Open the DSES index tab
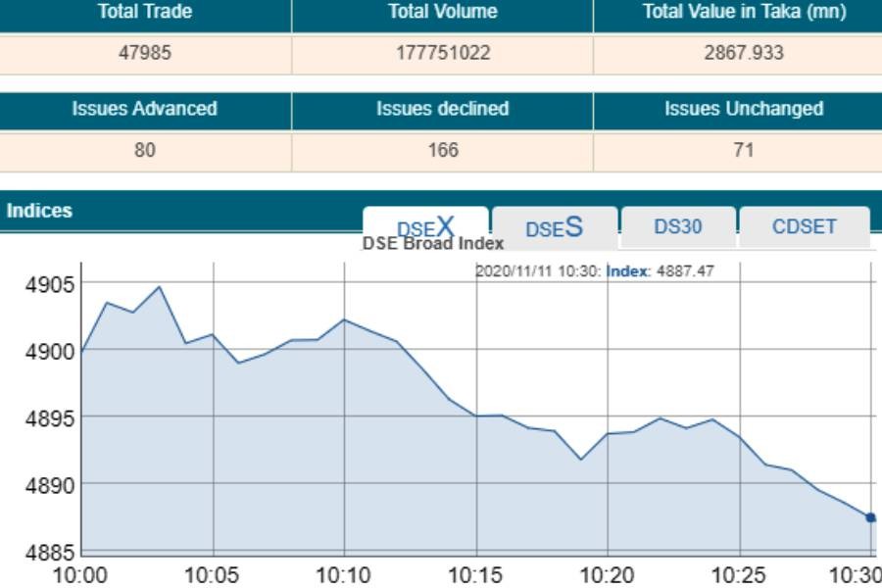 tap(555, 227)
